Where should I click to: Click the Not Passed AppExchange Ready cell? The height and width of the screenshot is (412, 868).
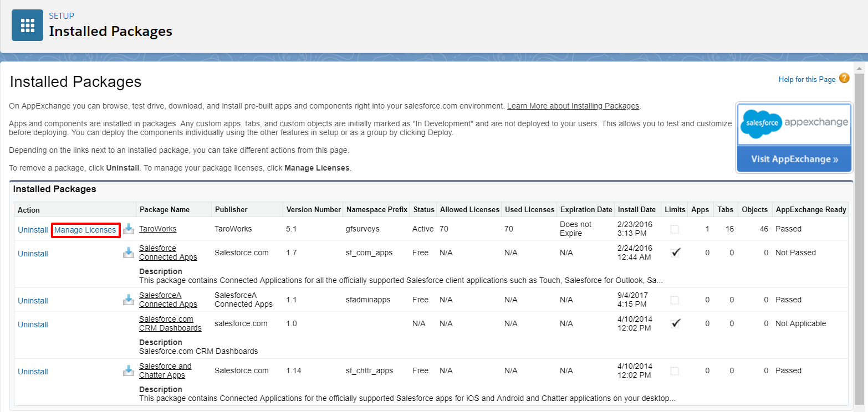click(796, 253)
